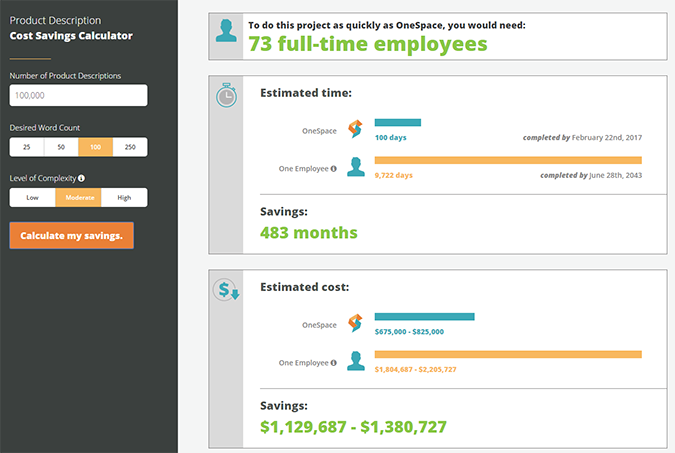The width and height of the screenshot is (675, 453).
Task: Click the Number of Product Descriptions input field
Action: tap(78, 95)
